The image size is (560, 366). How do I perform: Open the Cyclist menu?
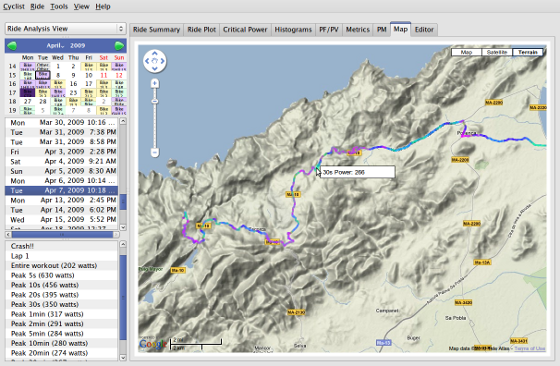(x=14, y=6)
